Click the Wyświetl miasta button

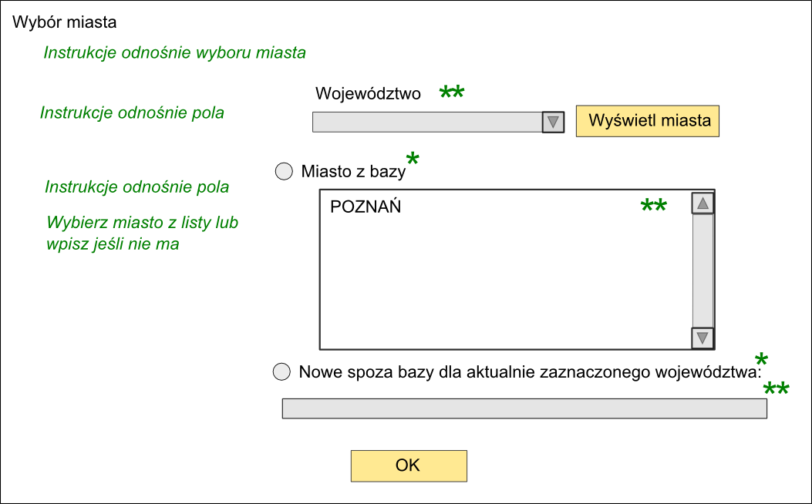[647, 121]
